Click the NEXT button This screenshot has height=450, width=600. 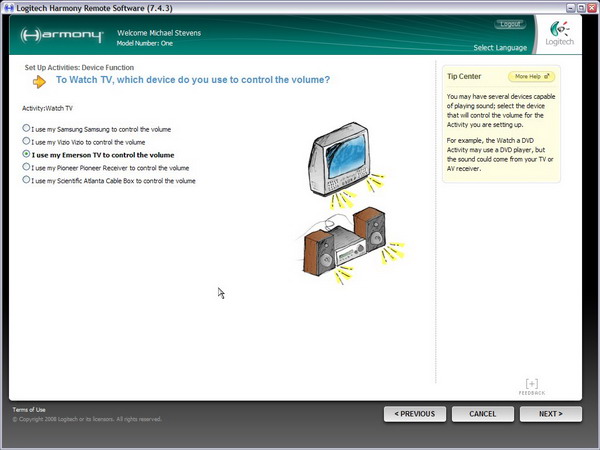tap(551, 414)
